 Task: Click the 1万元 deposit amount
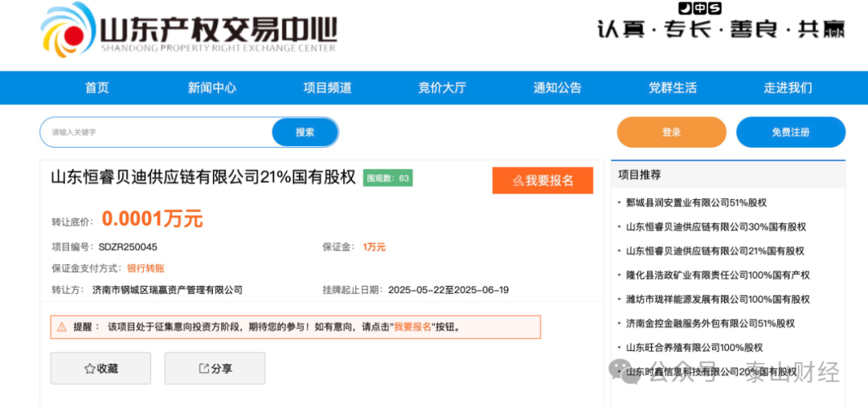coord(375,246)
